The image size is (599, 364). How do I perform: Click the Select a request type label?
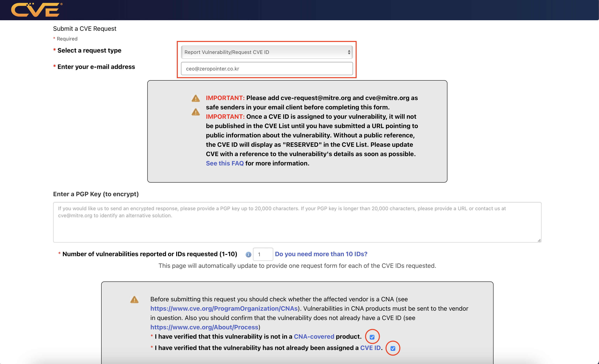(89, 50)
